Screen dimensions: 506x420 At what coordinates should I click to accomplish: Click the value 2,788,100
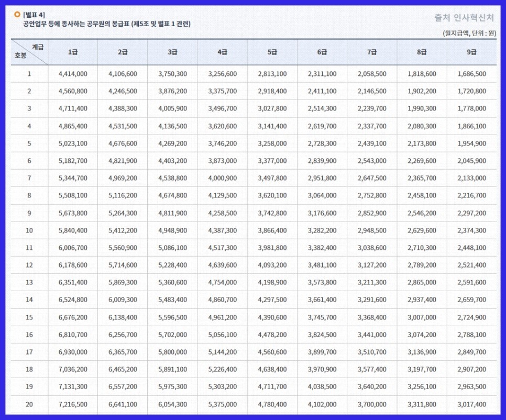(471, 335)
